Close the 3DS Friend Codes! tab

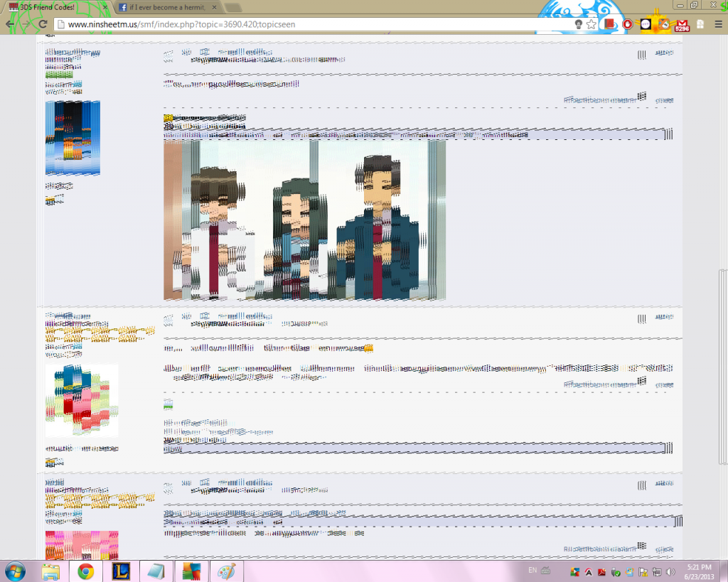click(105, 7)
